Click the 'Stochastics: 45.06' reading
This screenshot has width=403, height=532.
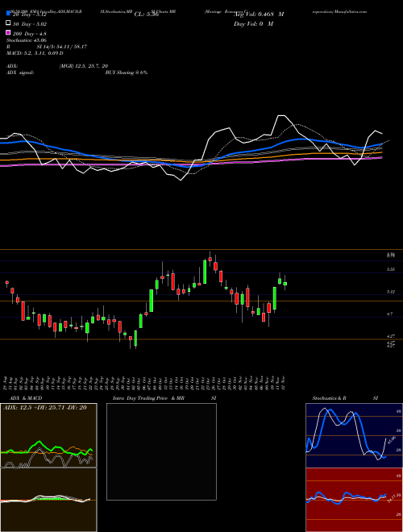pos(26,40)
